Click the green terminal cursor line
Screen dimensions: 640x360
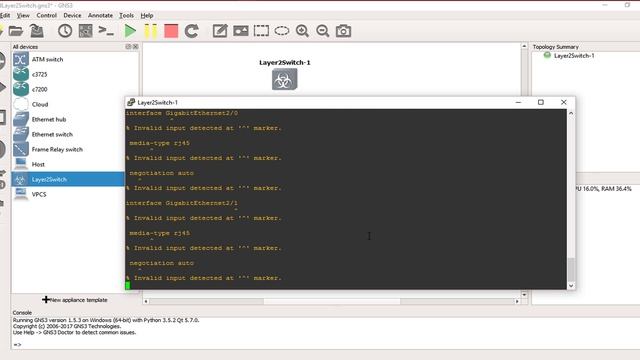pyautogui.click(x=128, y=285)
